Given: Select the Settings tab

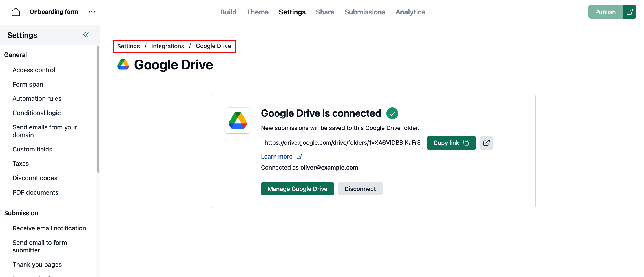Looking at the screenshot, I should [x=292, y=12].
